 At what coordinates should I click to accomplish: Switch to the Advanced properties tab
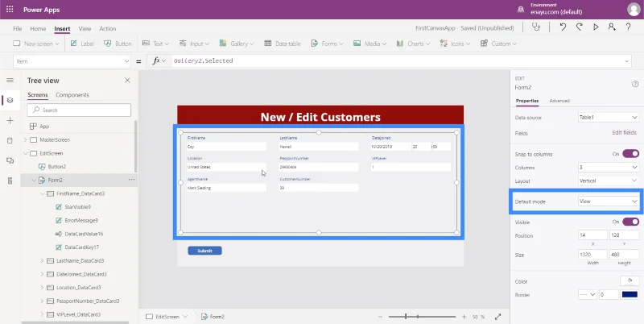tap(559, 101)
